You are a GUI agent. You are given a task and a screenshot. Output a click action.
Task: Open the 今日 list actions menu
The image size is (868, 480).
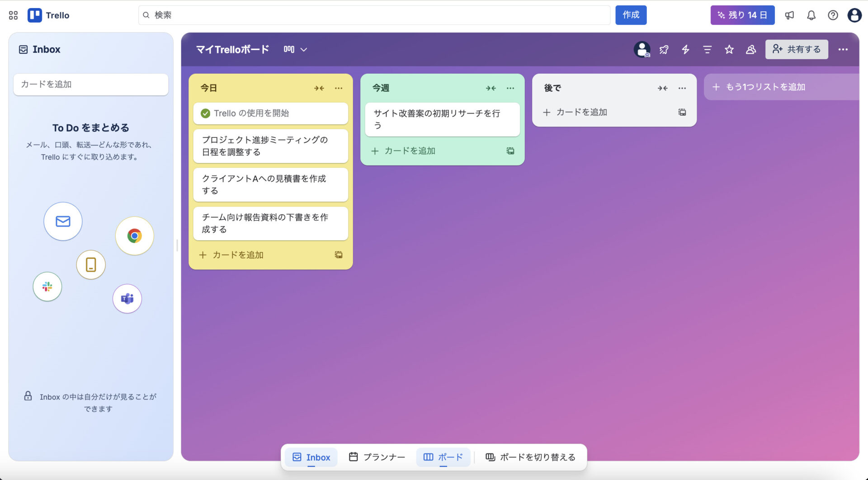coord(339,88)
